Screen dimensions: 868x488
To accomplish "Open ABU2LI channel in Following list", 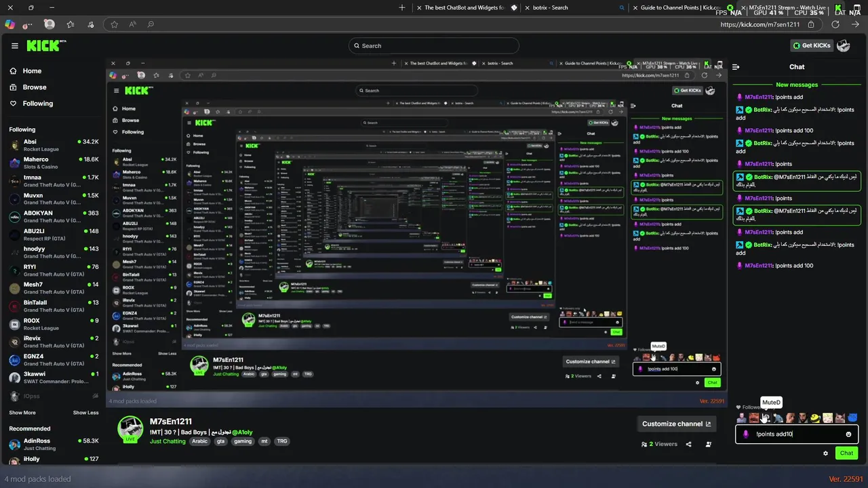I will (x=53, y=235).
